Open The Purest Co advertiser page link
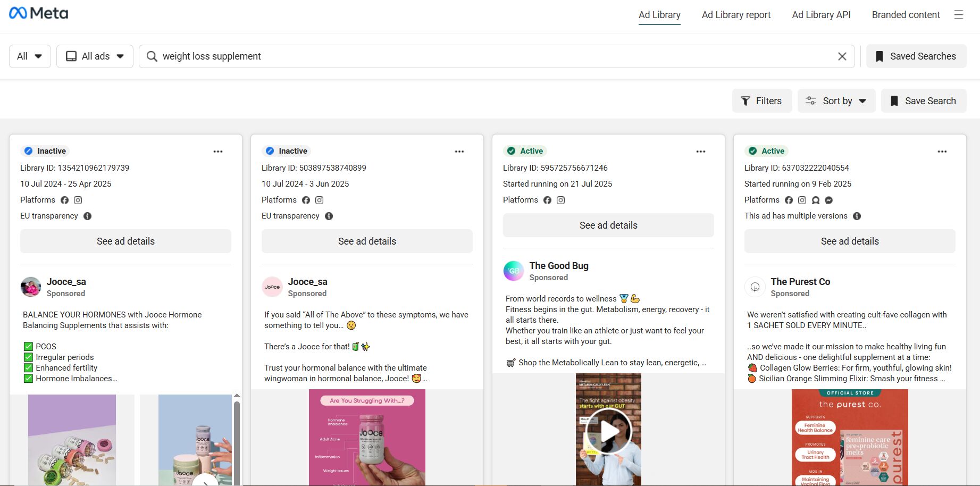The height and width of the screenshot is (486, 980). coord(800,282)
